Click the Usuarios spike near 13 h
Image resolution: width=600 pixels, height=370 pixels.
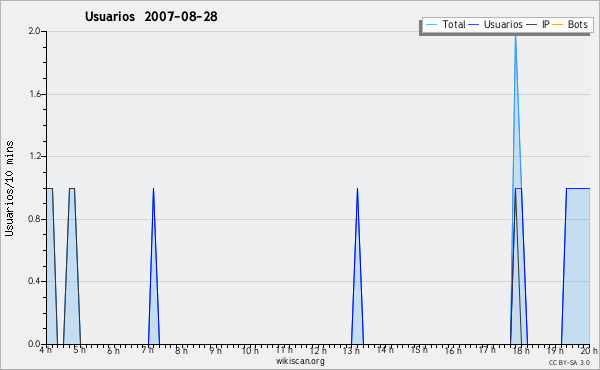[x=357, y=266]
